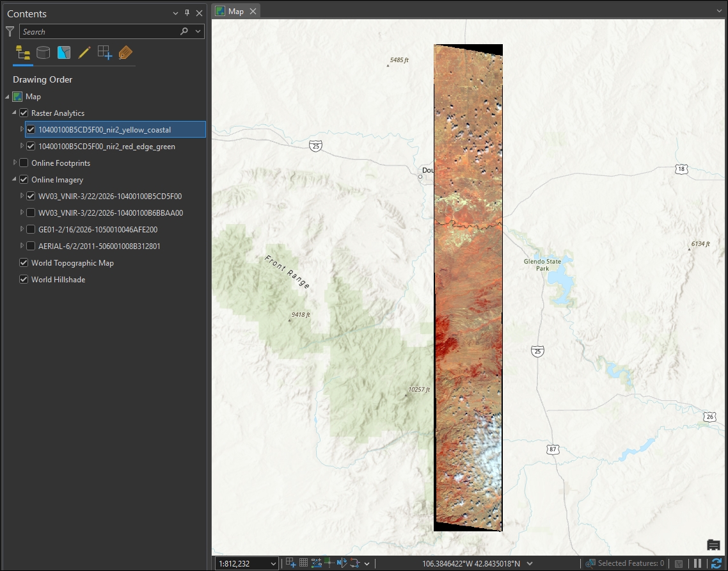
Task: Refresh the map view
Action: coord(716,563)
